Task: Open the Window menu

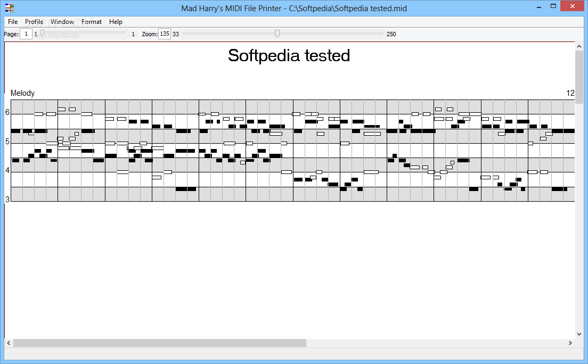Action: point(62,22)
